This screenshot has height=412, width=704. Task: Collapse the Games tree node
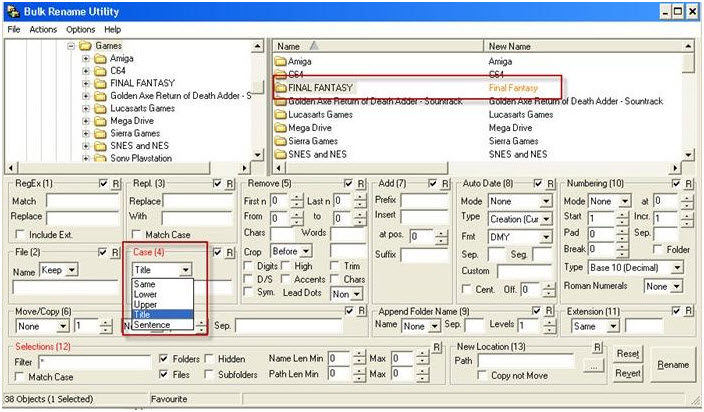(70, 46)
